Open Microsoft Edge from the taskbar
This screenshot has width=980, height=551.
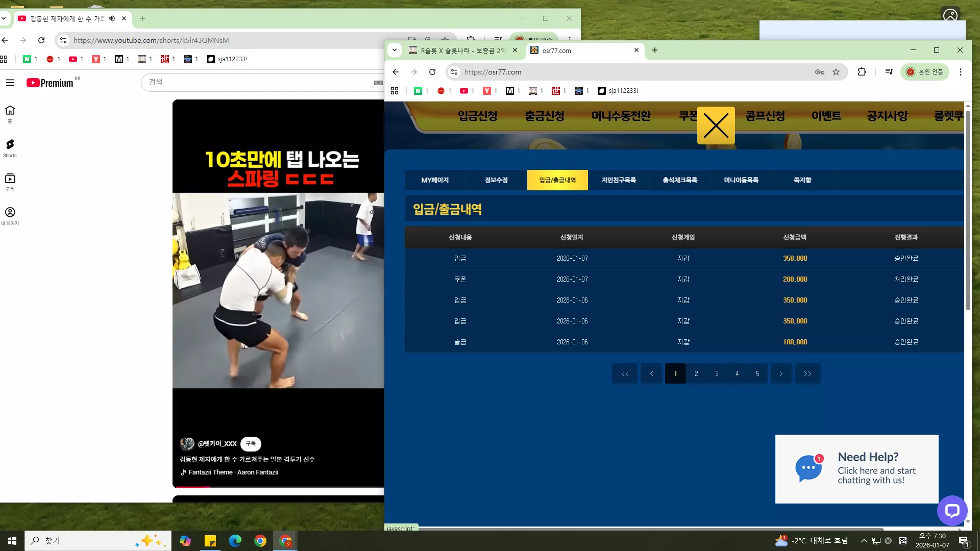point(235,541)
